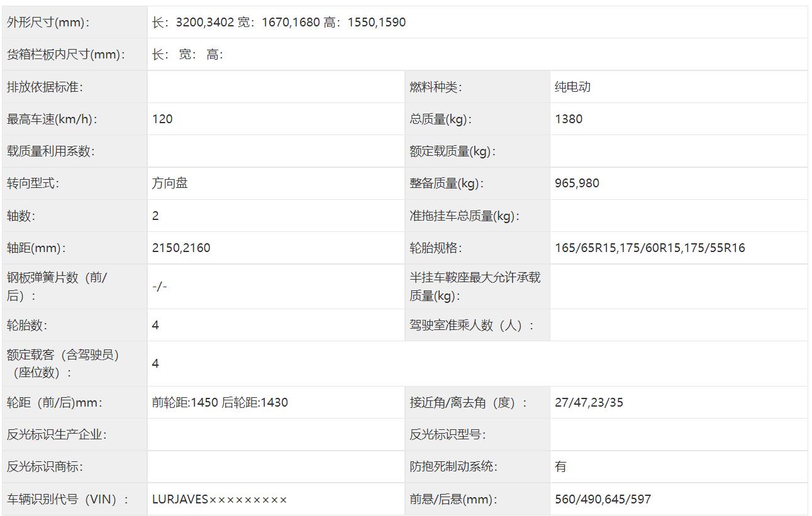Select the 轮距（前/后）mm label
The height and width of the screenshot is (516, 812).
coord(55,403)
